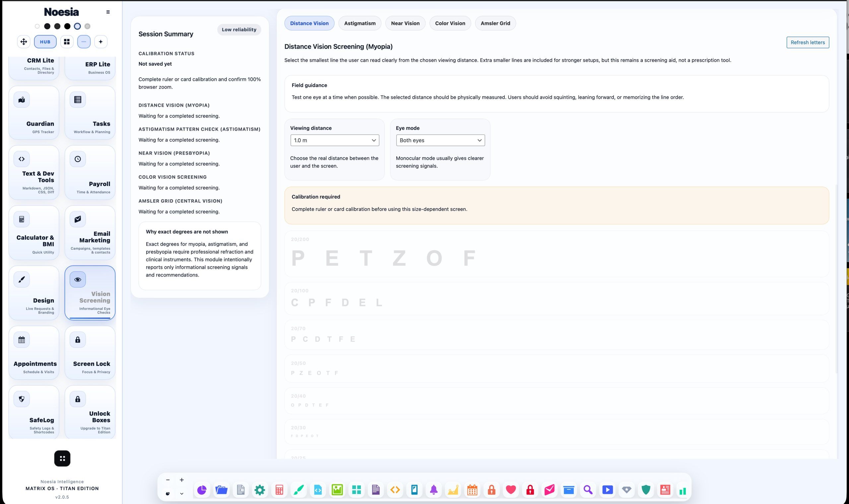849x504 pixels.
Task: Open the Unlock Boxes tile
Action: (x=90, y=412)
